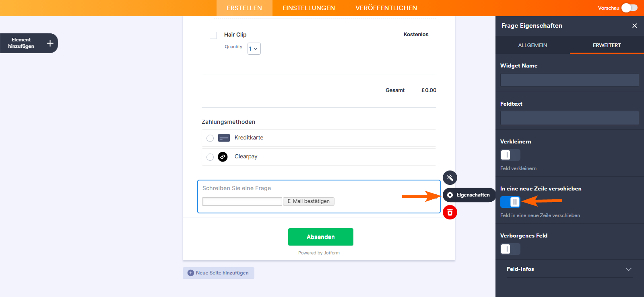Enable the Verborgenes Feld toggle

(x=510, y=249)
